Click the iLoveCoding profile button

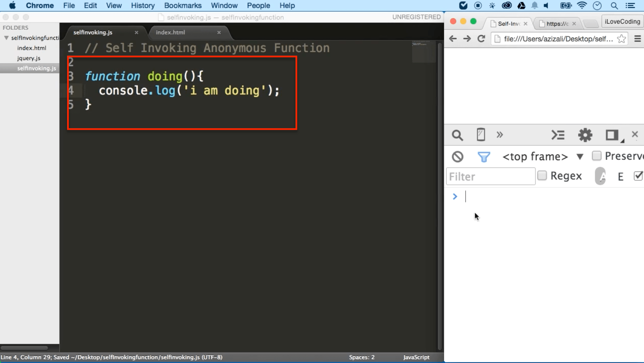622,22
